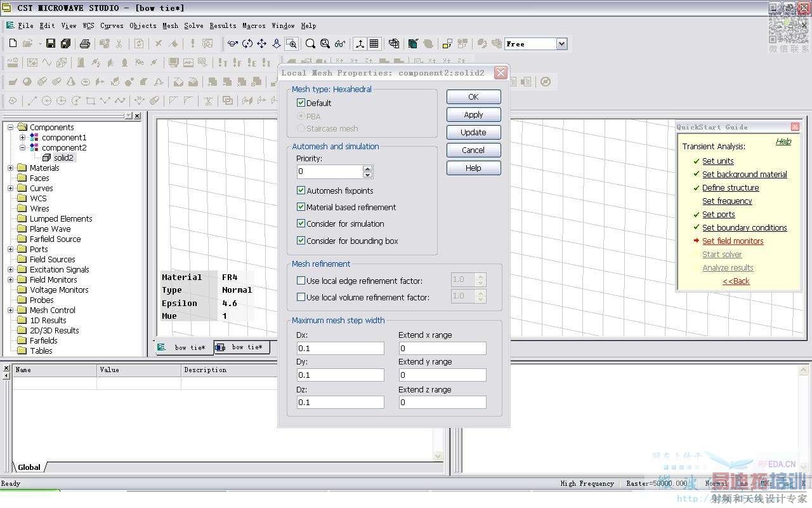Activate the Dynamic zoom tool
The width and height of the screenshot is (812, 508).
(277, 44)
